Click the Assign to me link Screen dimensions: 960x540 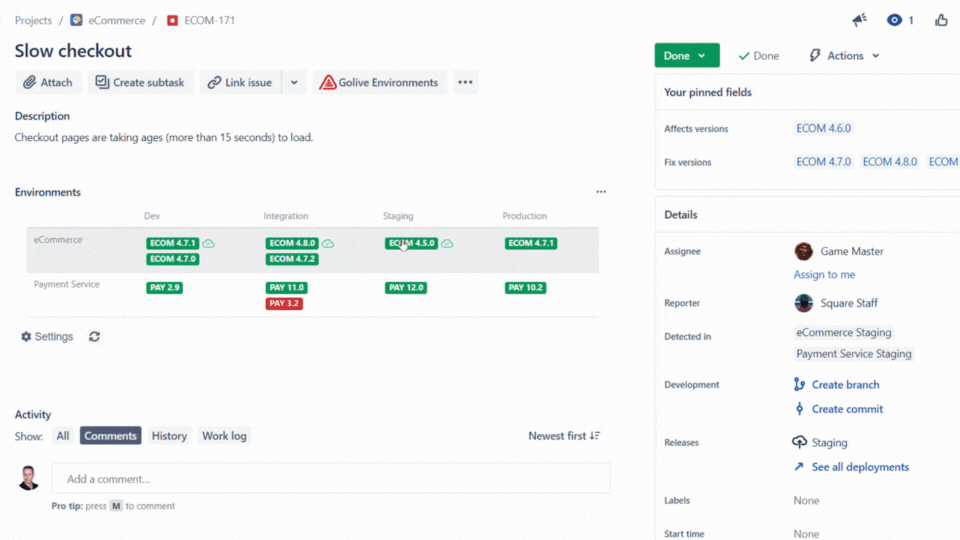824,275
